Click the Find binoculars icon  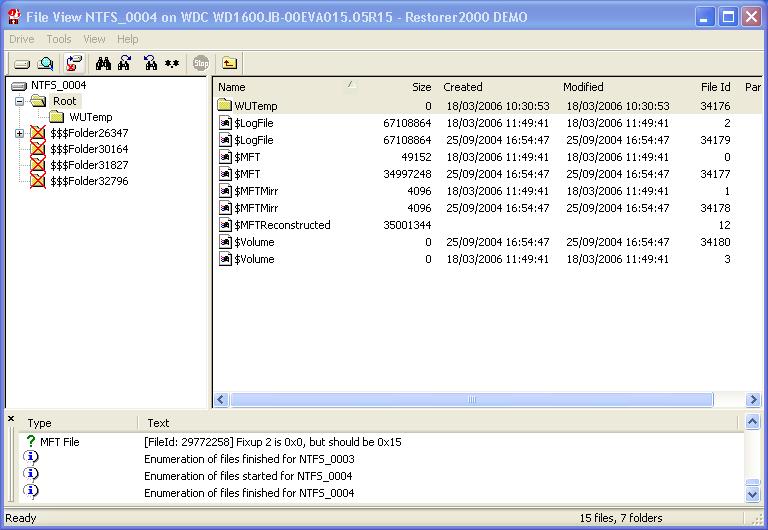pyautogui.click(x=103, y=63)
